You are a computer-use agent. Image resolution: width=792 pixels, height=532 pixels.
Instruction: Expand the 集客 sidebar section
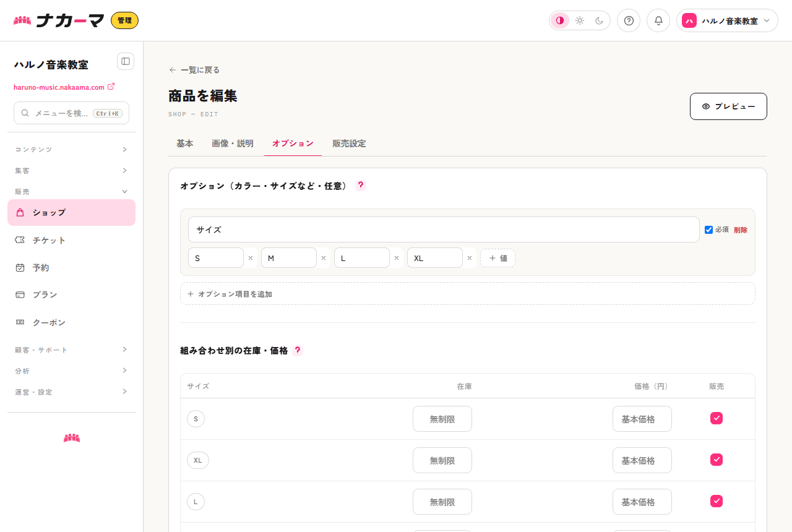(71, 171)
